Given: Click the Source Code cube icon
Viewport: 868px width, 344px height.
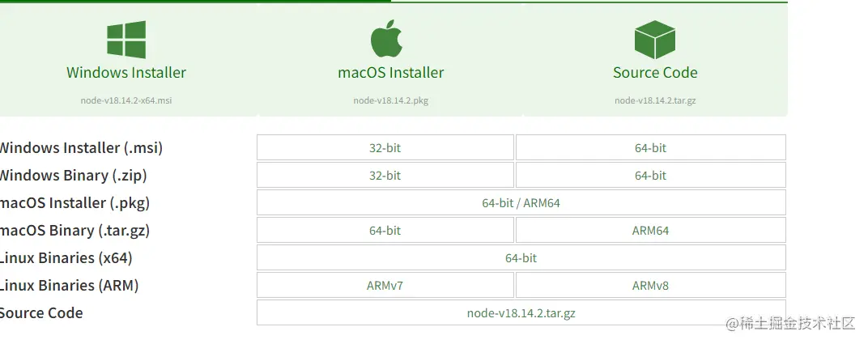Looking at the screenshot, I should 655,40.
